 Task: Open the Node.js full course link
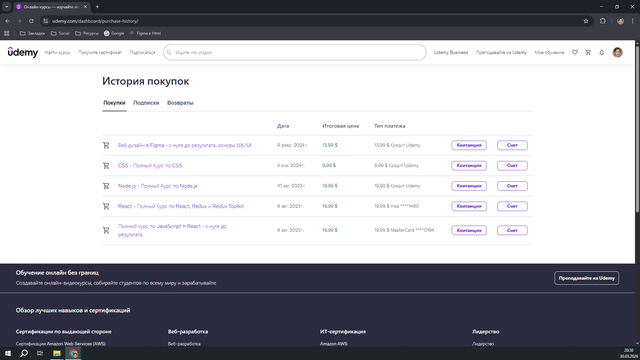(x=158, y=186)
